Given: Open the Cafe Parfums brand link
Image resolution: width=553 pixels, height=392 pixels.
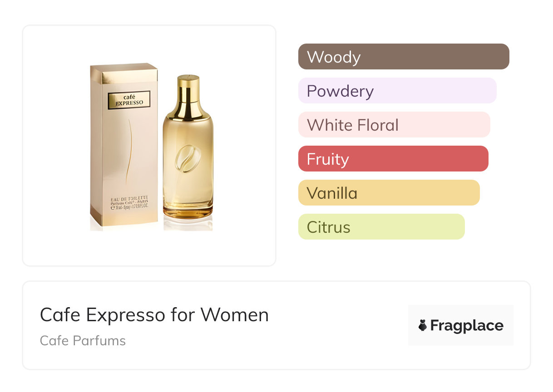Looking at the screenshot, I should click(x=83, y=341).
